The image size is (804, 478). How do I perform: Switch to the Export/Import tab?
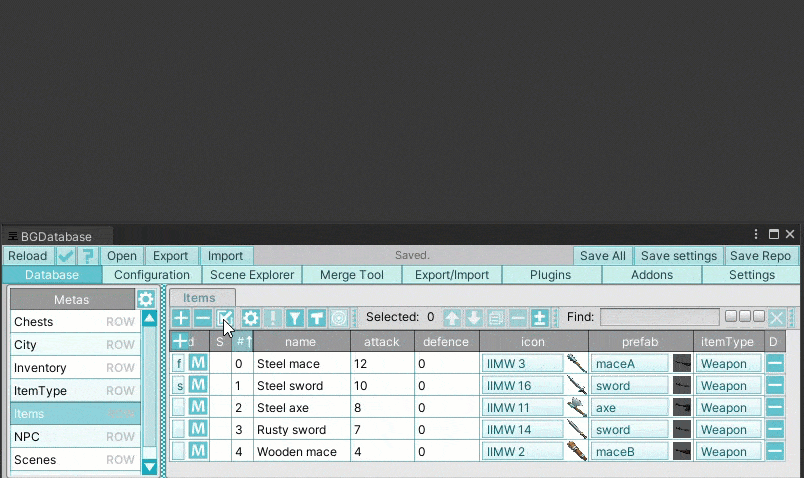452,275
